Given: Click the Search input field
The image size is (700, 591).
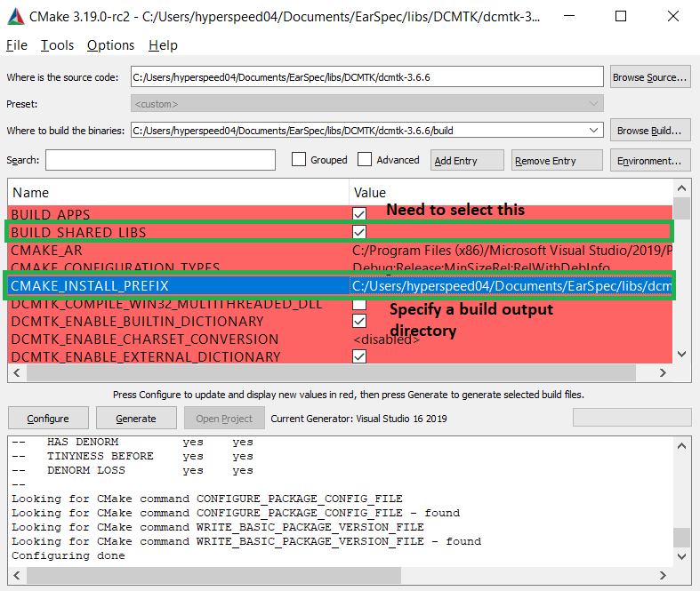Looking at the screenshot, I should click(160, 160).
